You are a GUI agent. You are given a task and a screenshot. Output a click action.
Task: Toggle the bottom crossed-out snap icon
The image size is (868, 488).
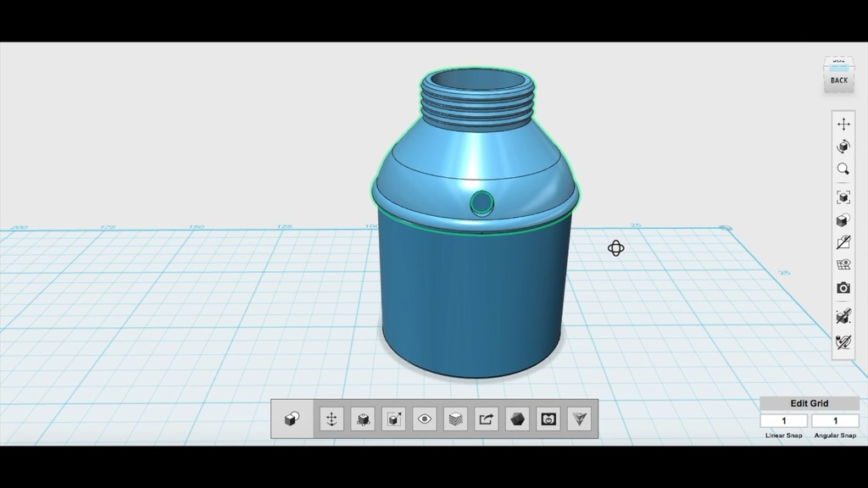point(843,342)
